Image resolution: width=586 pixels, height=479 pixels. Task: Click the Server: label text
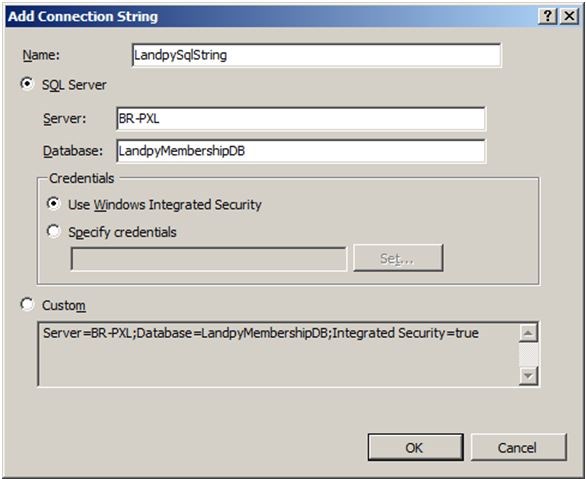65,119
